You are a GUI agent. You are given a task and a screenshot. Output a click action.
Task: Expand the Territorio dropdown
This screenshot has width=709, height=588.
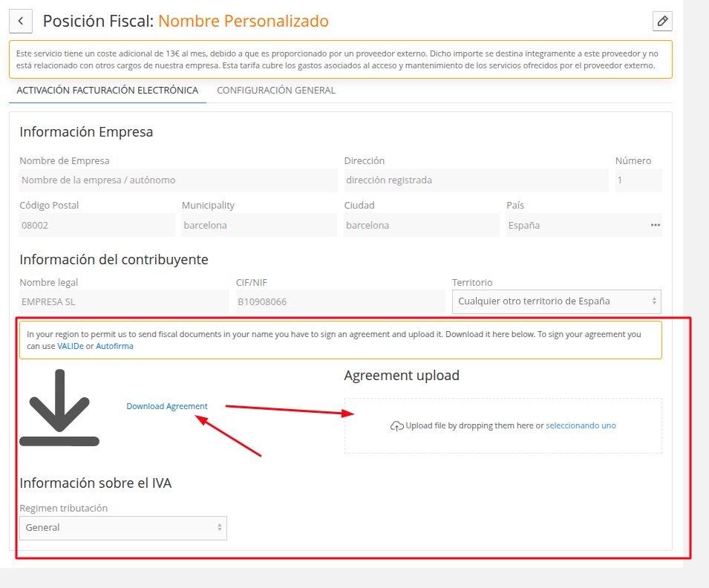point(557,301)
